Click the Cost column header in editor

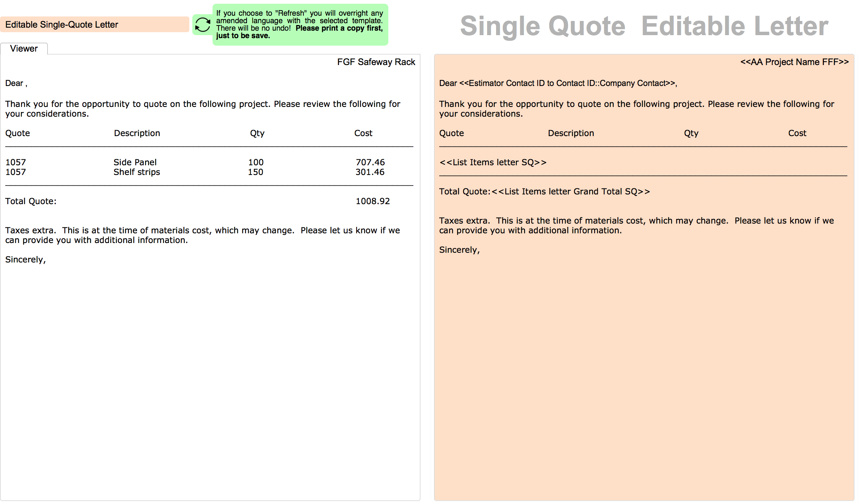point(797,133)
